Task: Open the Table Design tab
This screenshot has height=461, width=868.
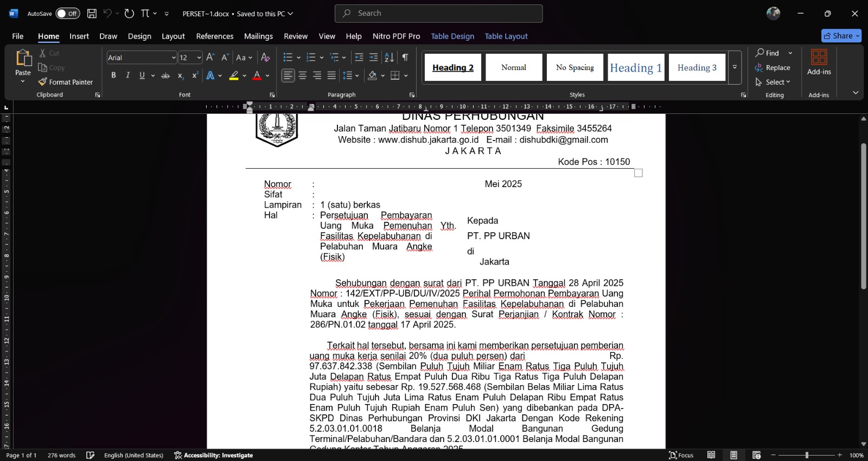Action: click(452, 36)
